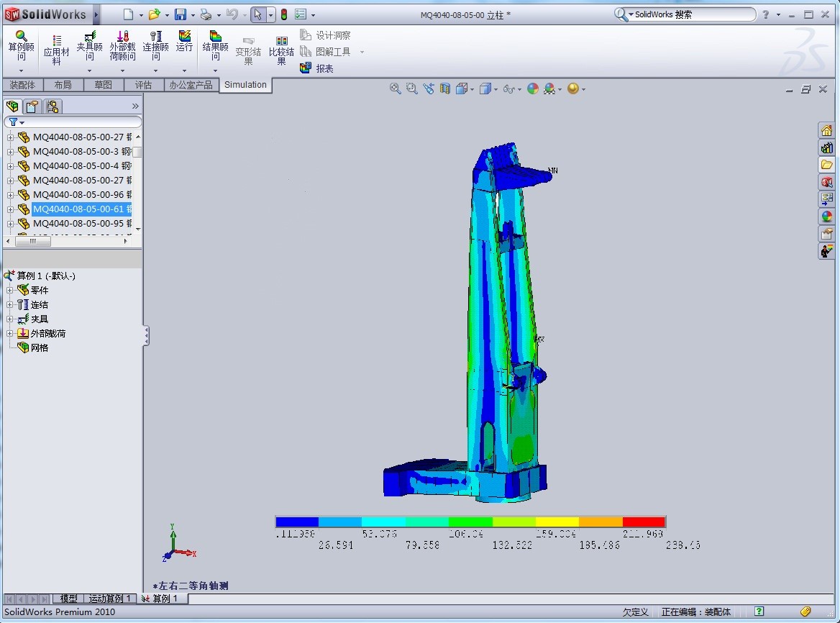The width and height of the screenshot is (840, 623).
Task: Switch to the 草图 (Sketch) tab
Action: coord(103,85)
